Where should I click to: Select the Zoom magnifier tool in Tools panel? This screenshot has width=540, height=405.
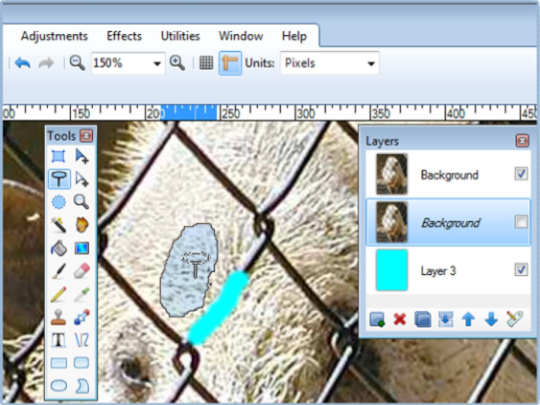click(82, 202)
